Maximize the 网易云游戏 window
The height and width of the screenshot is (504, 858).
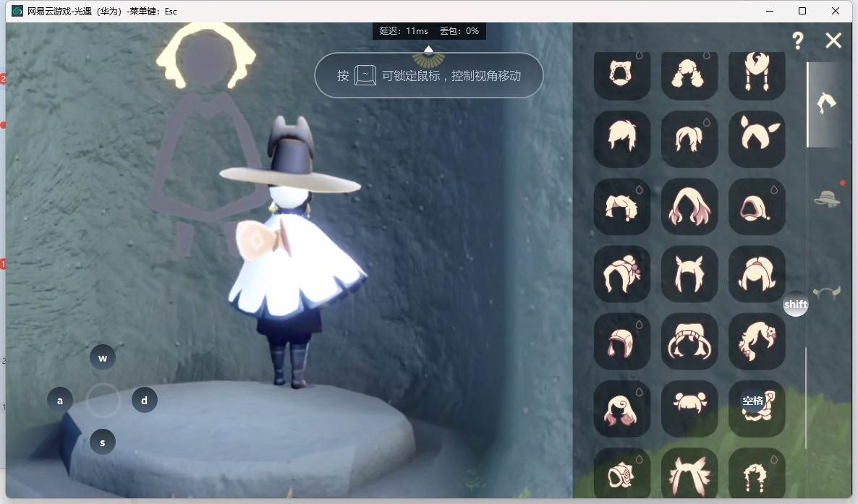click(802, 11)
